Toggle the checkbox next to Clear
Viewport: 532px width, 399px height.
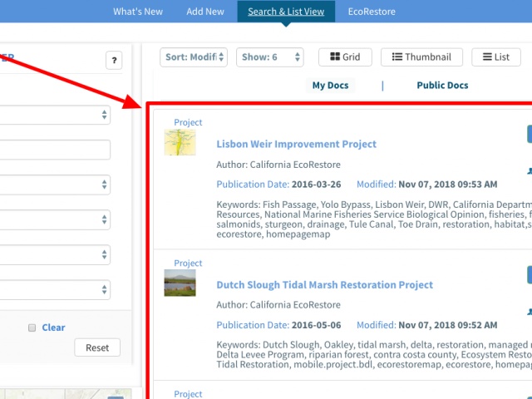pos(32,328)
